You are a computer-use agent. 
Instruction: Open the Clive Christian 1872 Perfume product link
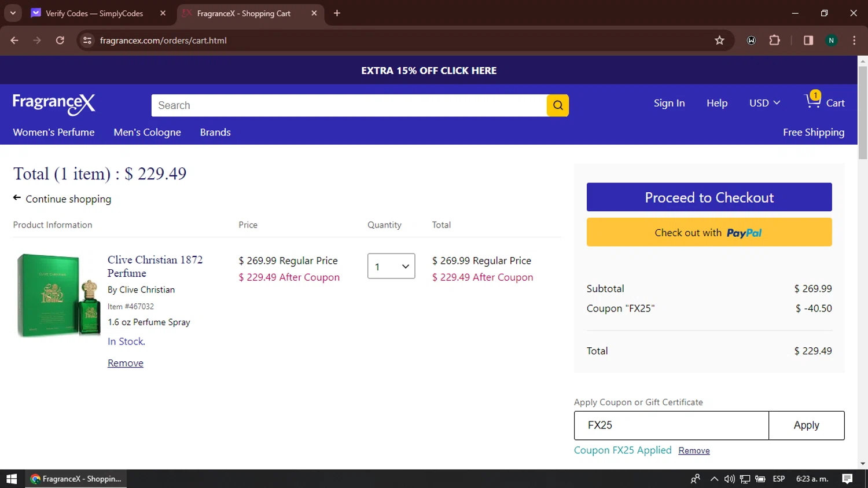(x=155, y=266)
